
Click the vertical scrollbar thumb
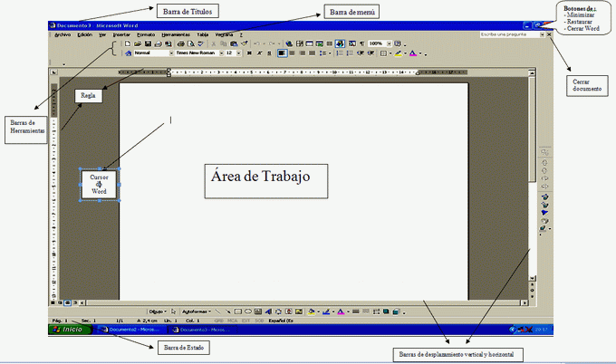(532, 129)
